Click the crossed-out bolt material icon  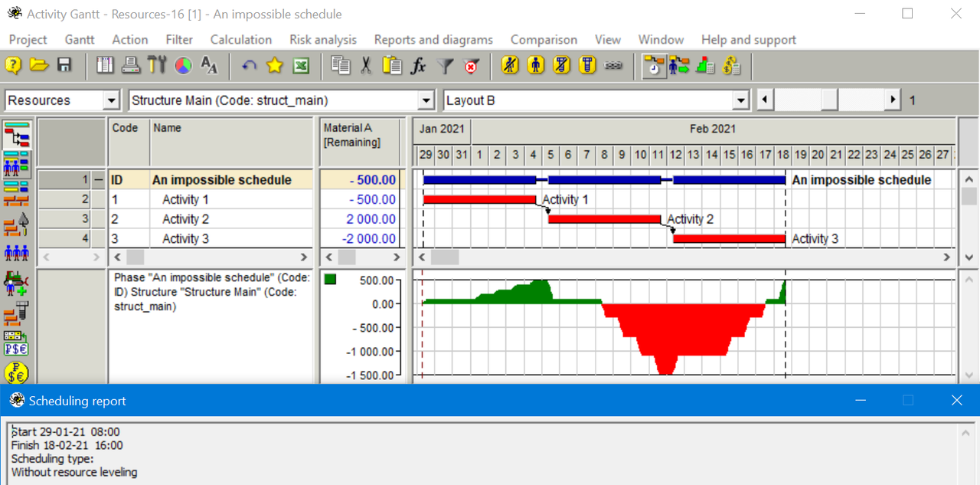pyautogui.click(x=562, y=66)
